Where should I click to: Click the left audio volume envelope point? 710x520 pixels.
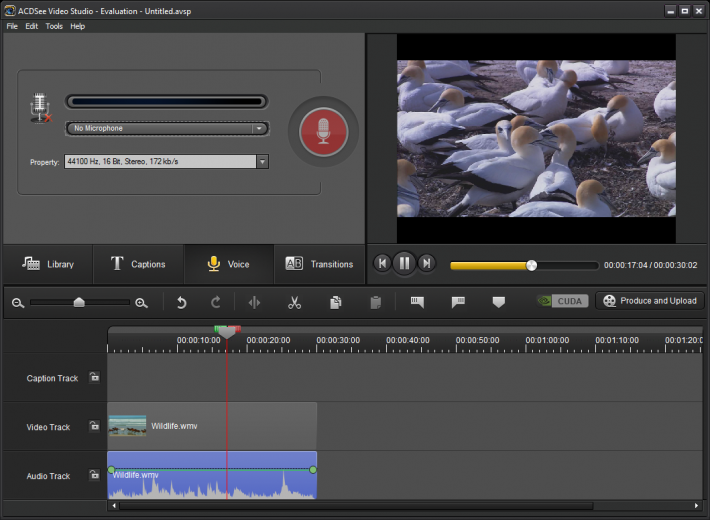(x=111, y=470)
